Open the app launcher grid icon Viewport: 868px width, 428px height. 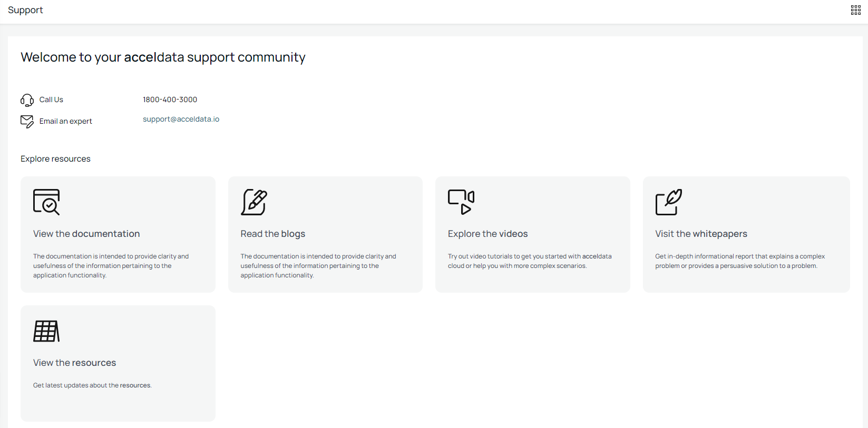(856, 10)
